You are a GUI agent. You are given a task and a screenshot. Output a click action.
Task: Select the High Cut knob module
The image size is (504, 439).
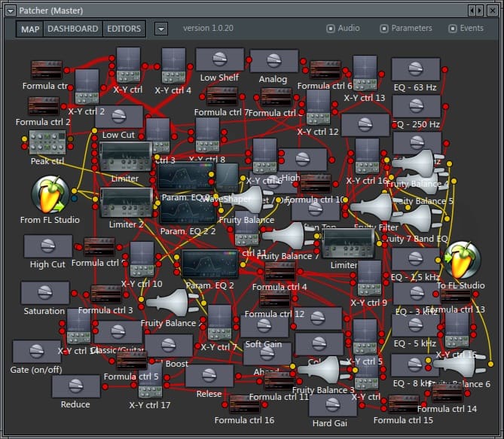(48, 246)
